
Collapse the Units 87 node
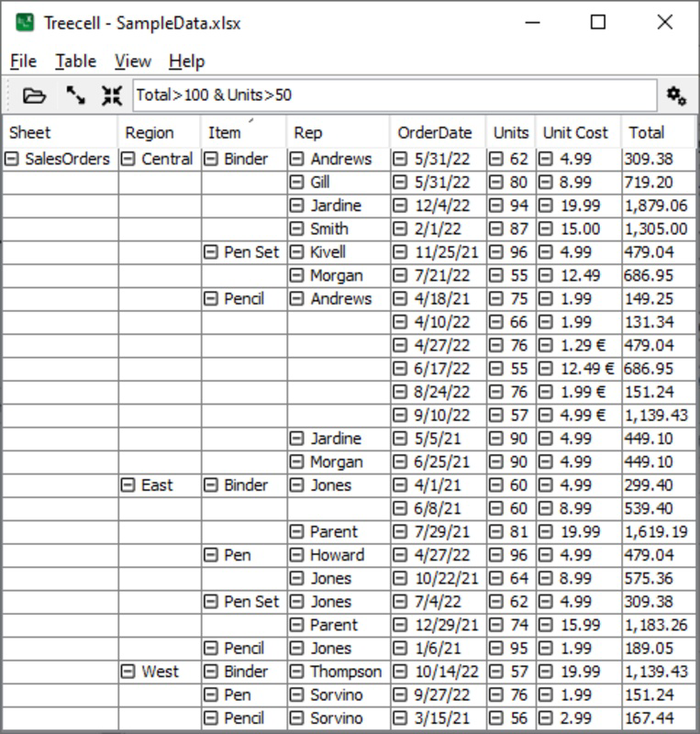pos(495,228)
